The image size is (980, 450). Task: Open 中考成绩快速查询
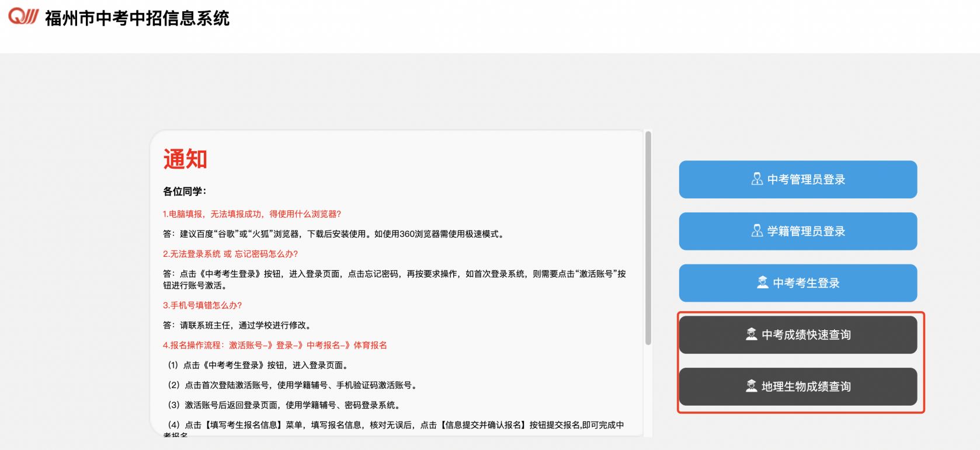[798, 334]
